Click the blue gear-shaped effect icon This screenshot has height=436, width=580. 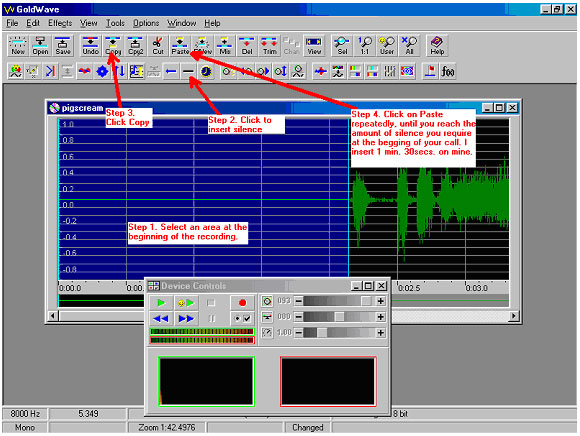pyautogui.click(x=102, y=71)
